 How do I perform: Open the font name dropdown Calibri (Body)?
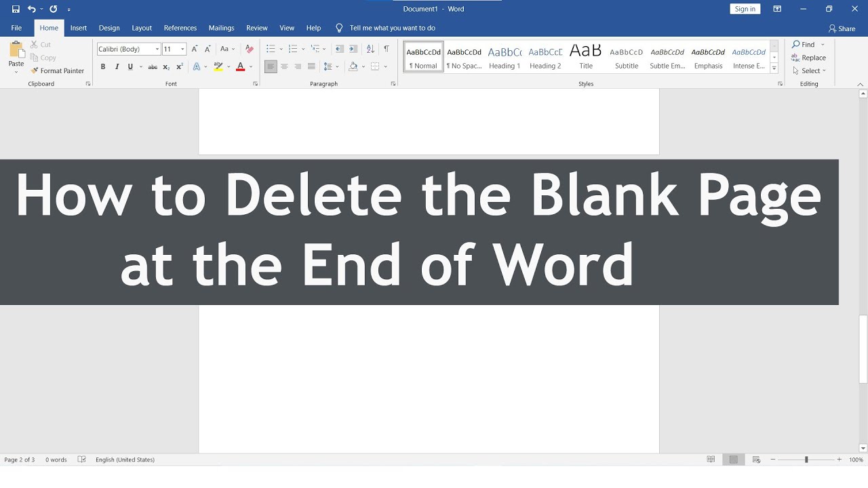(x=129, y=49)
